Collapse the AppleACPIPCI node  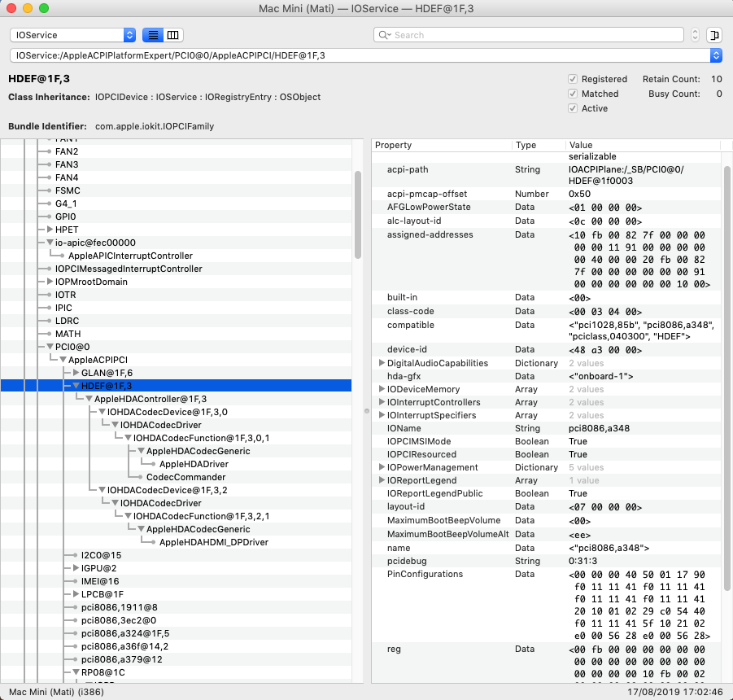click(63, 360)
